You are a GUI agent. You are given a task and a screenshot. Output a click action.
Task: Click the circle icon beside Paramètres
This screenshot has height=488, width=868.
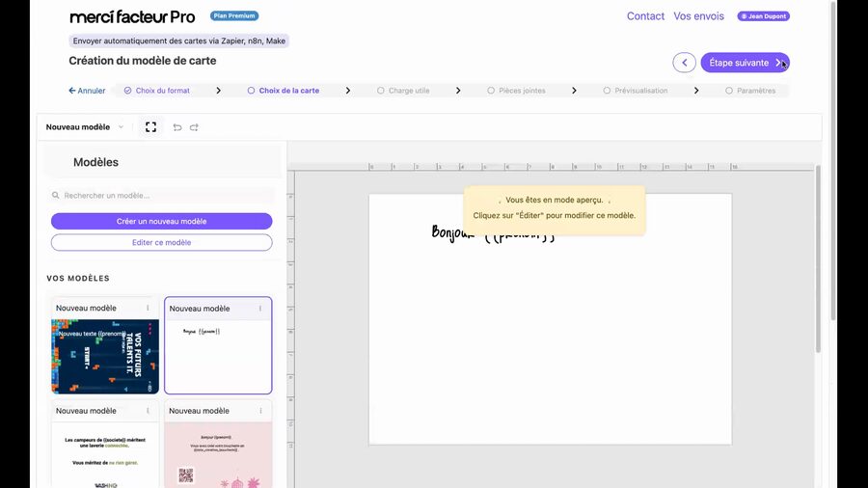coord(729,91)
